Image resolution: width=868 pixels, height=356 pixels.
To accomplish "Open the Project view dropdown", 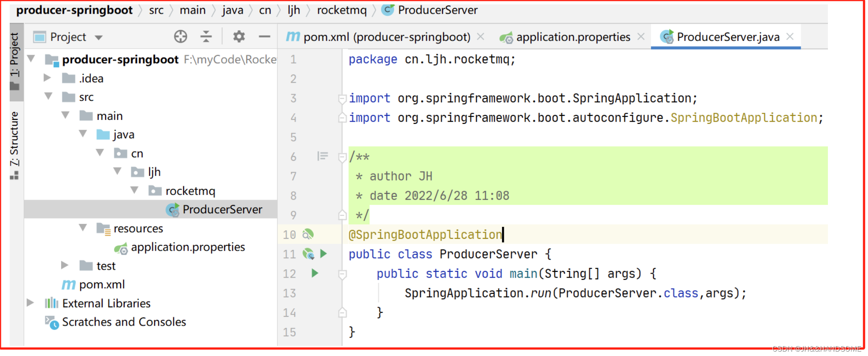I will point(99,37).
